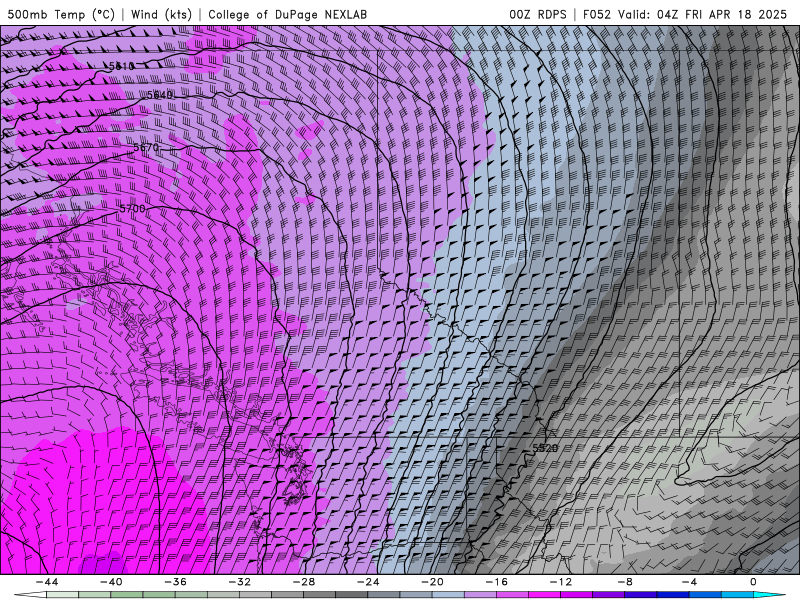The image size is (800, 600).
Task: Click the -44 color scale label
Action: (x=47, y=582)
